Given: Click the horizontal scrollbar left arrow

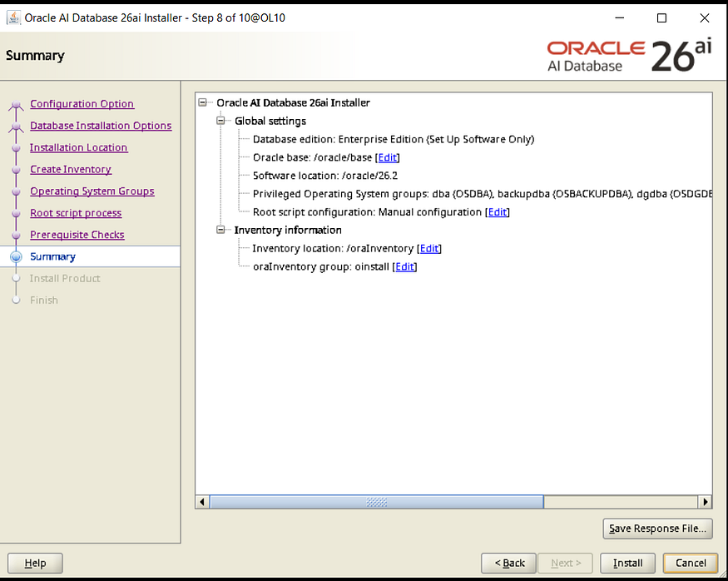Looking at the screenshot, I should coord(202,502).
